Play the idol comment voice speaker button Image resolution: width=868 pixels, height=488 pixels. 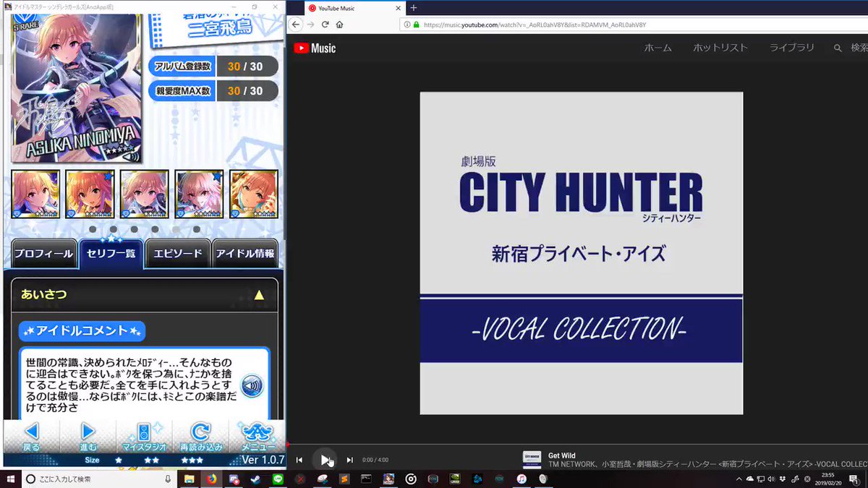(x=251, y=386)
